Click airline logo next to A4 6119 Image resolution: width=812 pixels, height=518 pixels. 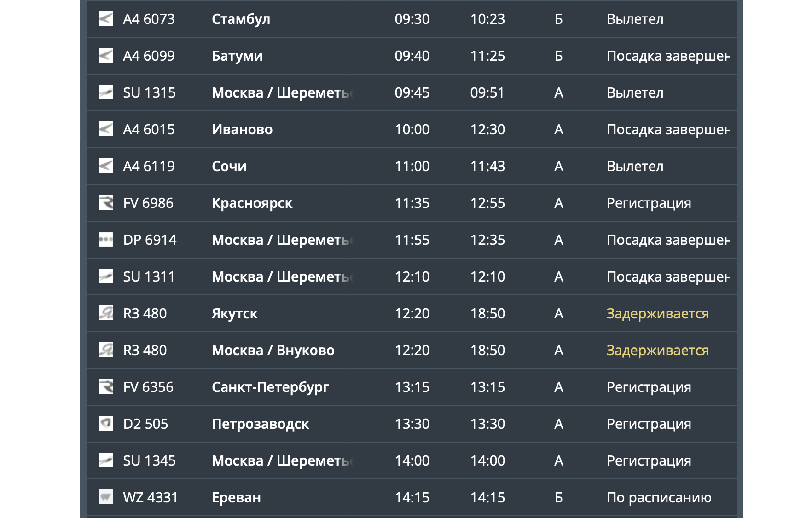106,166
